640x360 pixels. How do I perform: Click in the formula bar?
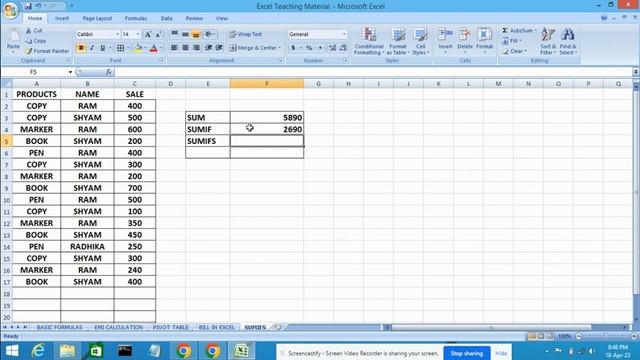[373, 72]
